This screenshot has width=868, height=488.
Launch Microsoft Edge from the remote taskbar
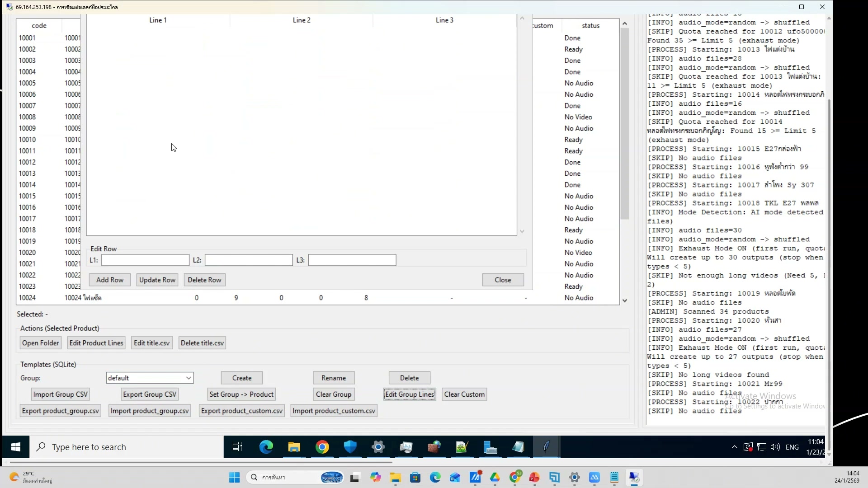(266, 447)
